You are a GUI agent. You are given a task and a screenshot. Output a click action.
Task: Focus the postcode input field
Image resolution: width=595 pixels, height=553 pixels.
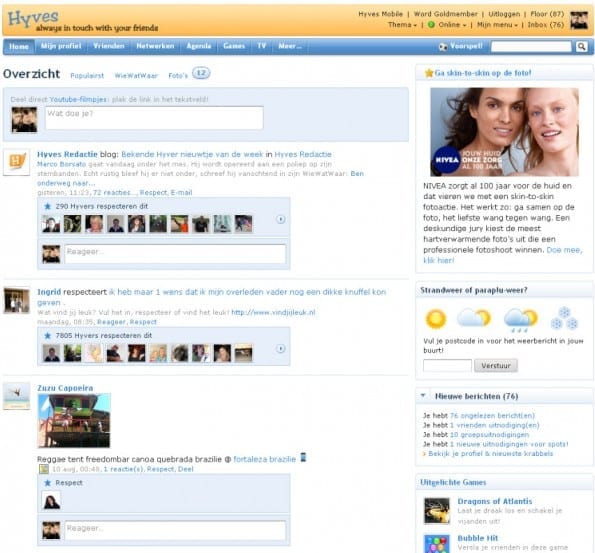tap(447, 366)
